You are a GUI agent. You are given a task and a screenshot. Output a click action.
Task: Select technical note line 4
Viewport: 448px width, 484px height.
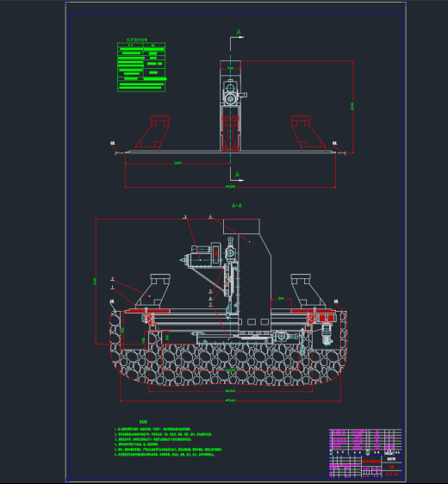point(136,444)
